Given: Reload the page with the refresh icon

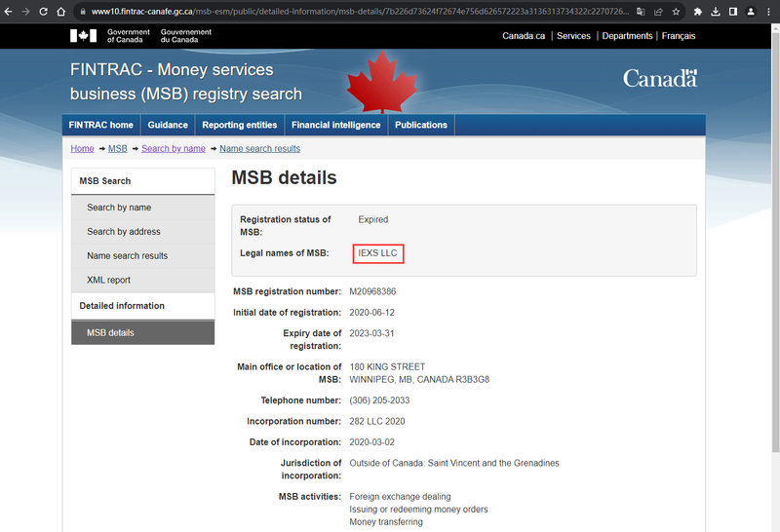Looking at the screenshot, I should (x=43, y=12).
